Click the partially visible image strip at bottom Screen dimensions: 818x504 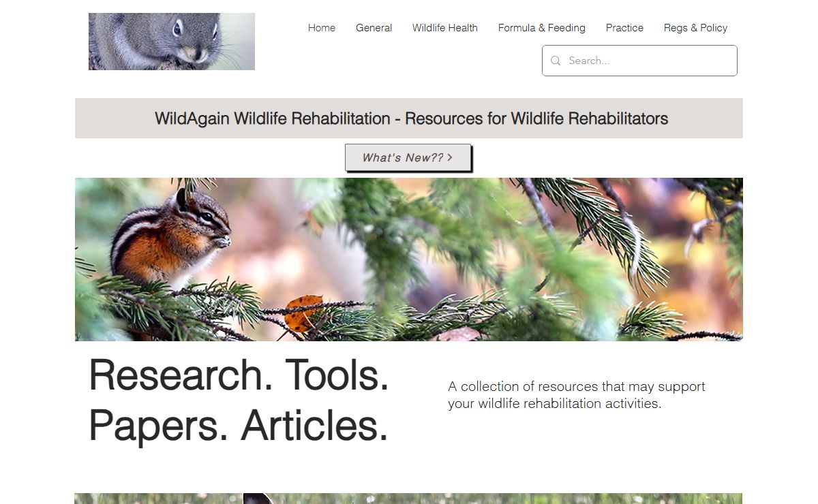[x=408, y=499]
